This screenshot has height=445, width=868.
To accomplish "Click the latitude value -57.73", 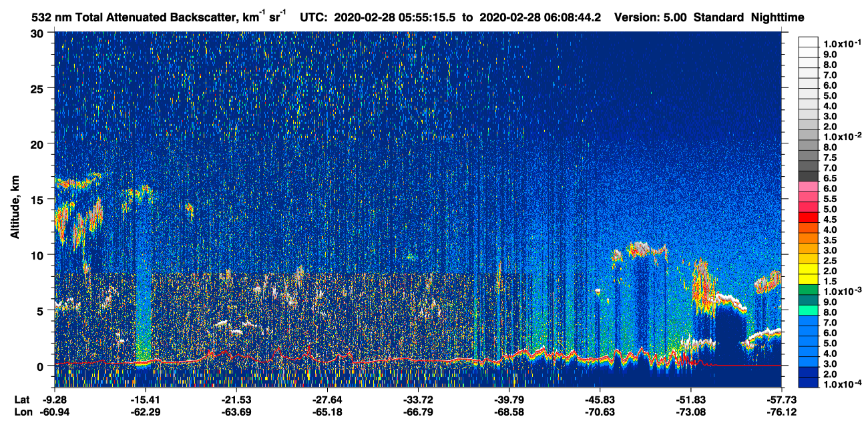I will point(781,400).
